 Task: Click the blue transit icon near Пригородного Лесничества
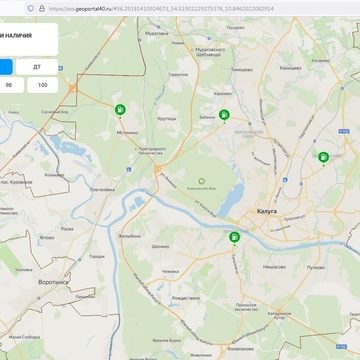129,170
